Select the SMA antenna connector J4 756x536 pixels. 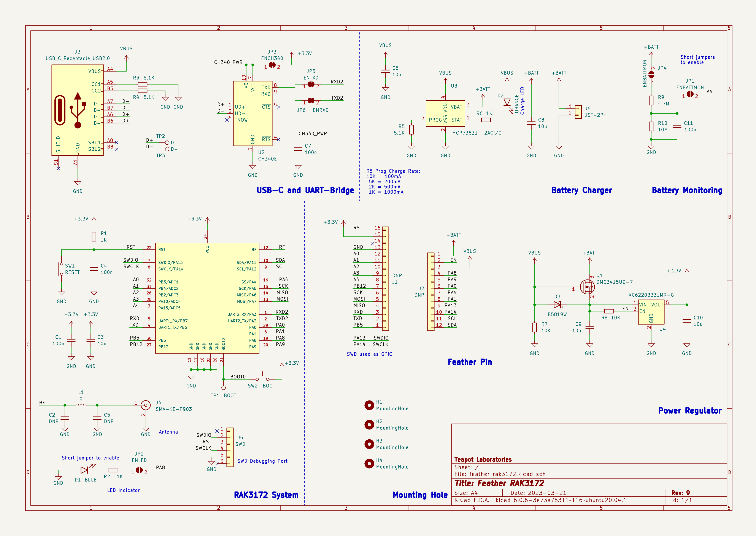tap(145, 405)
